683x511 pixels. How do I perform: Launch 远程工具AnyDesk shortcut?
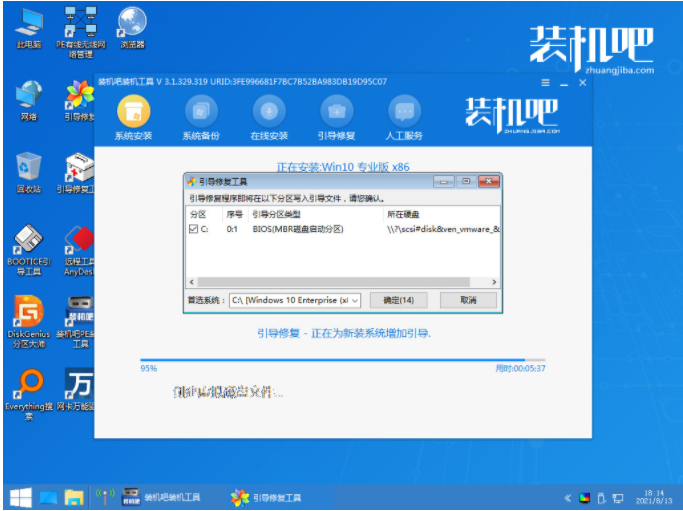click(x=79, y=250)
